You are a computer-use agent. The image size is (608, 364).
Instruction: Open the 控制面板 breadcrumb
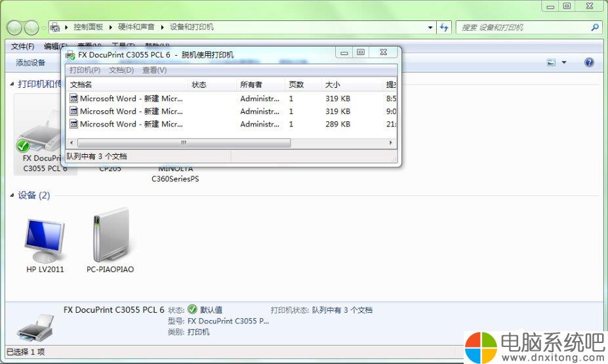point(88,27)
